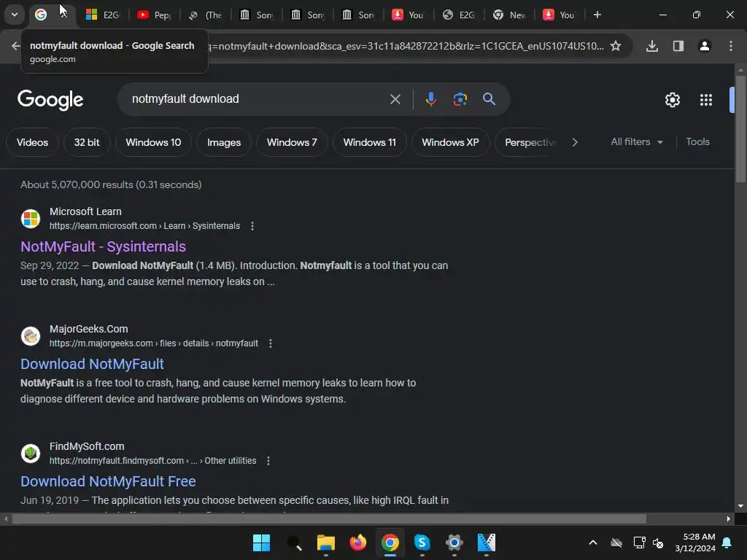Select the Images filter chip

click(224, 142)
